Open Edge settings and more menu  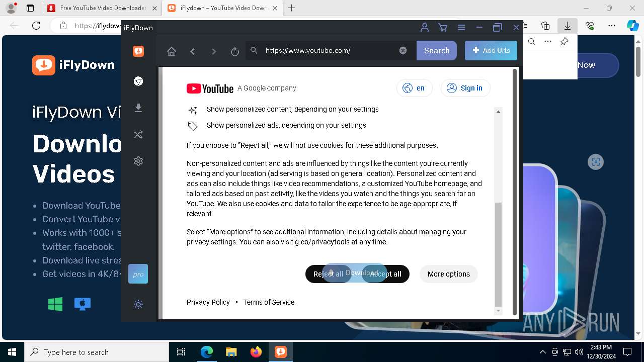pos(612,26)
